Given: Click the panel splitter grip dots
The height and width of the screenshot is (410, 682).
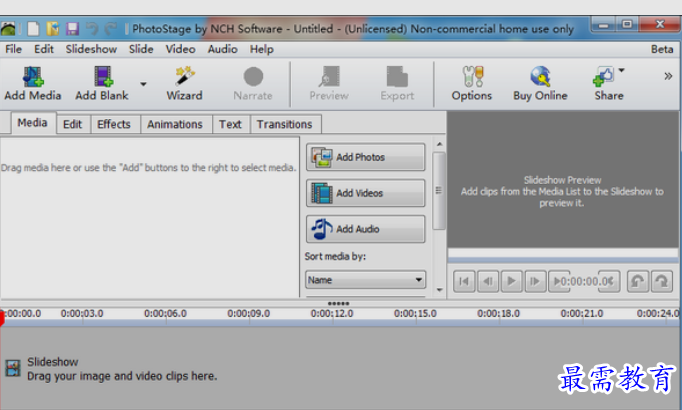Looking at the screenshot, I should [338, 303].
